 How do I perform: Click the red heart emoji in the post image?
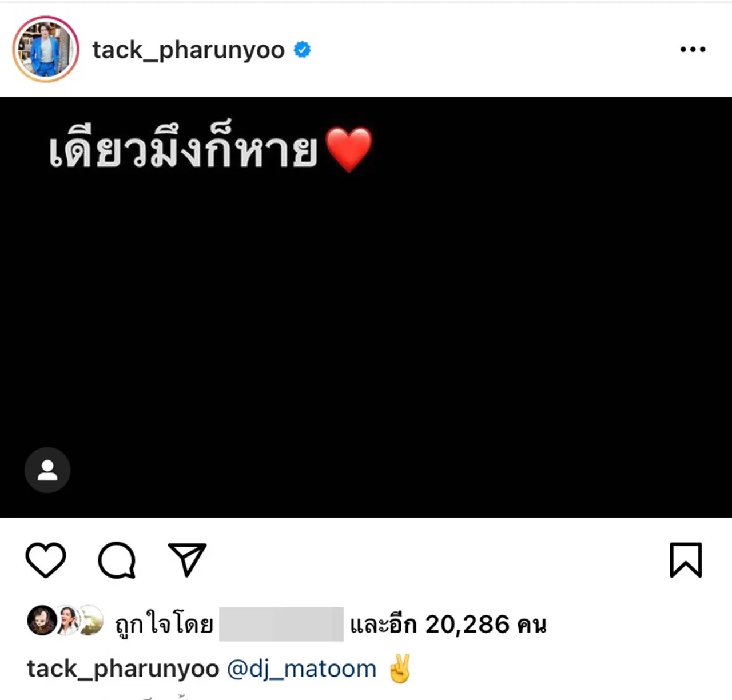click(349, 150)
